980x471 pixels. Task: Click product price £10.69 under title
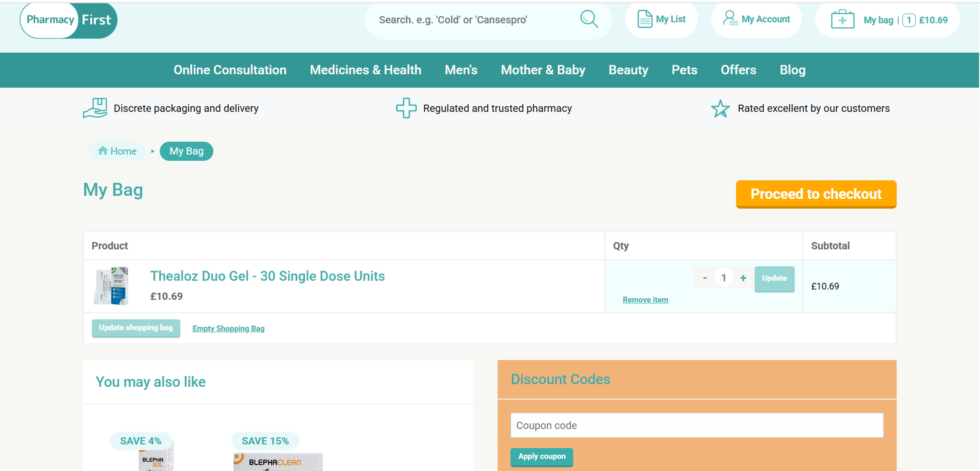[166, 296]
